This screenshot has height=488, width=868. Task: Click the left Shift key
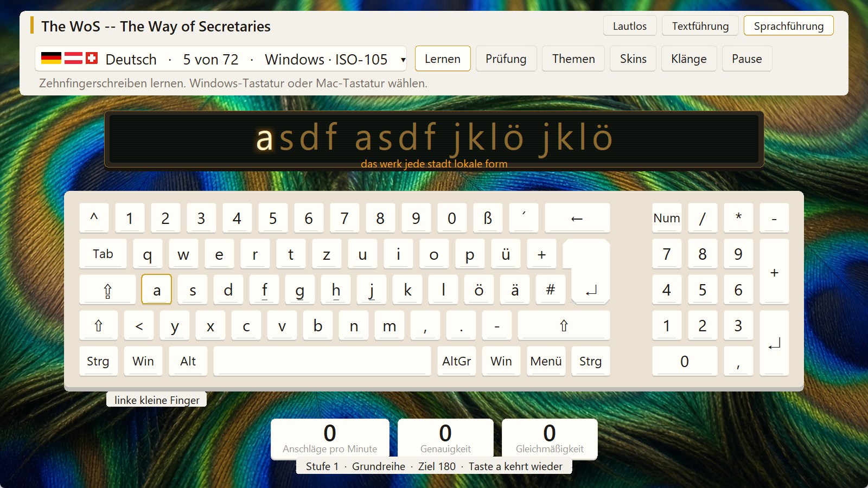tap(98, 325)
